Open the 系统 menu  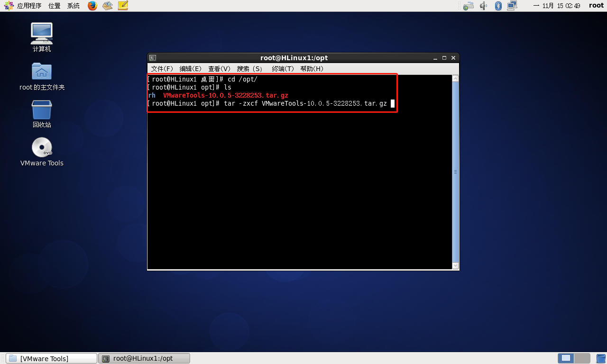click(x=74, y=6)
